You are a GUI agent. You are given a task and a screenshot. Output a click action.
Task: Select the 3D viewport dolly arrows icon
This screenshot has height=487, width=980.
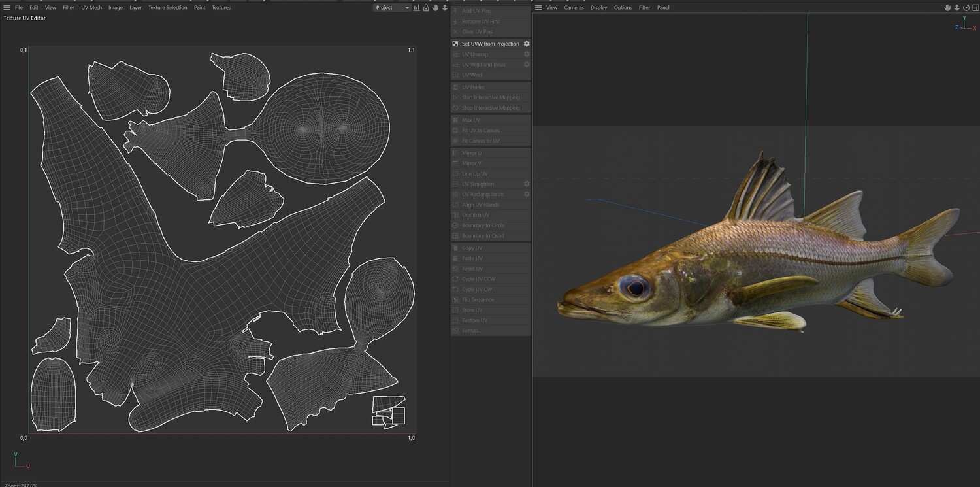coord(956,8)
